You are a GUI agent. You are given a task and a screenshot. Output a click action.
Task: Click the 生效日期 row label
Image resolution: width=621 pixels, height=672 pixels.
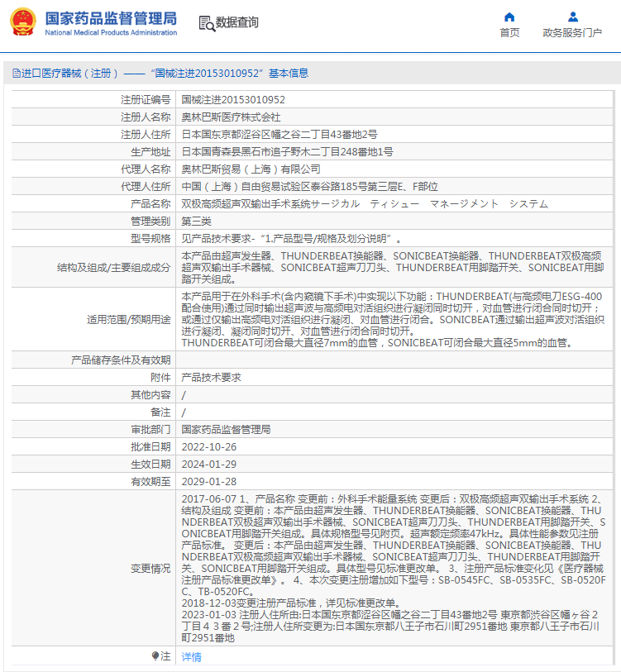click(x=150, y=465)
